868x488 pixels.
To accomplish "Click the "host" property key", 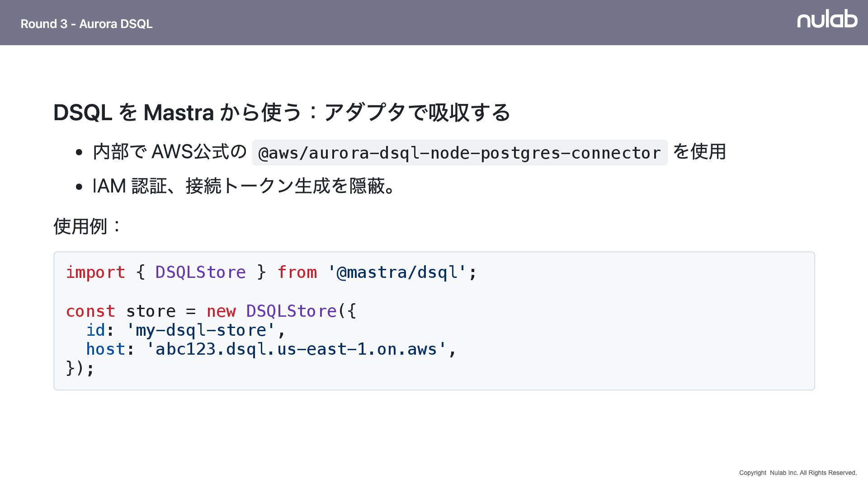I will (105, 349).
